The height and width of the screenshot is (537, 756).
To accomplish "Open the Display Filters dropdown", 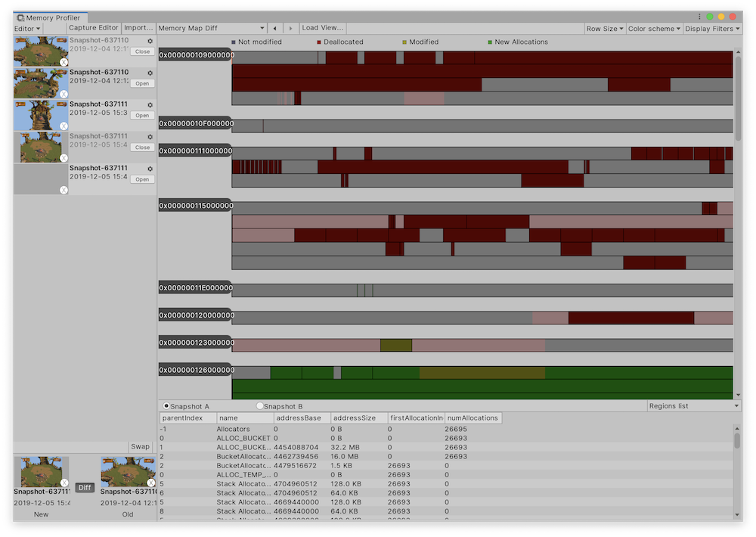I will (x=714, y=28).
